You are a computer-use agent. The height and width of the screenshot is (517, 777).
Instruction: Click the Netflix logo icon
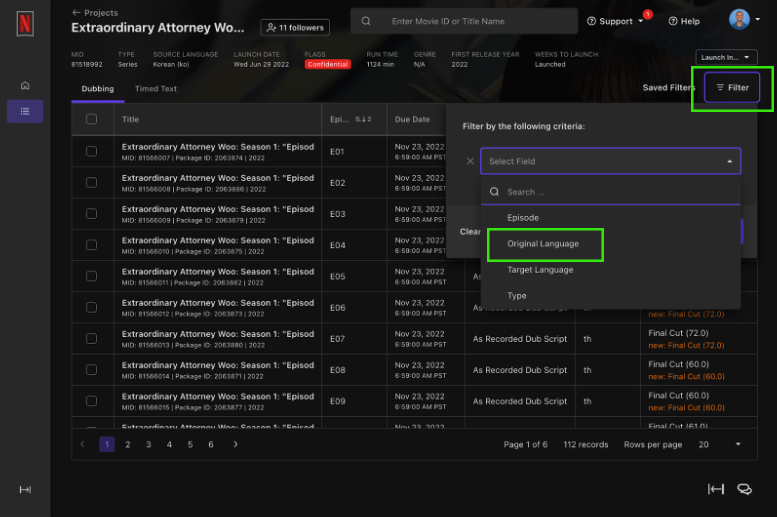[x=25, y=24]
